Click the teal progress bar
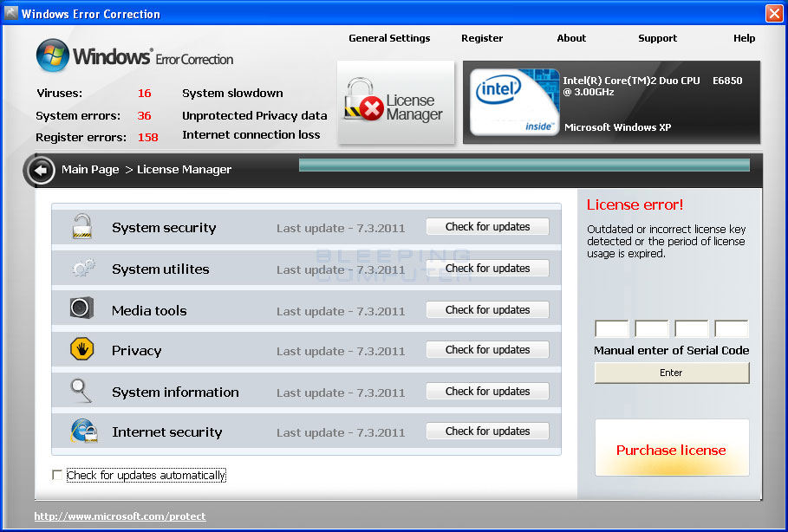Image resolution: width=788 pixels, height=532 pixels. tap(524, 165)
